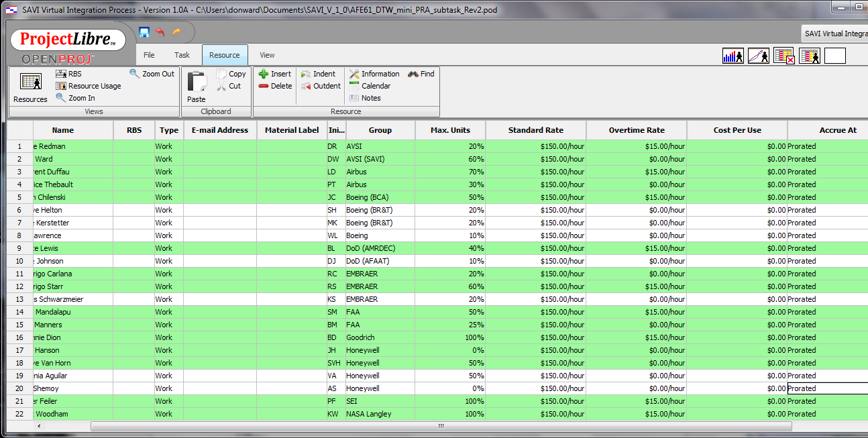
Task: Select the Resource ribbon tab
Action: coord(225,55)
